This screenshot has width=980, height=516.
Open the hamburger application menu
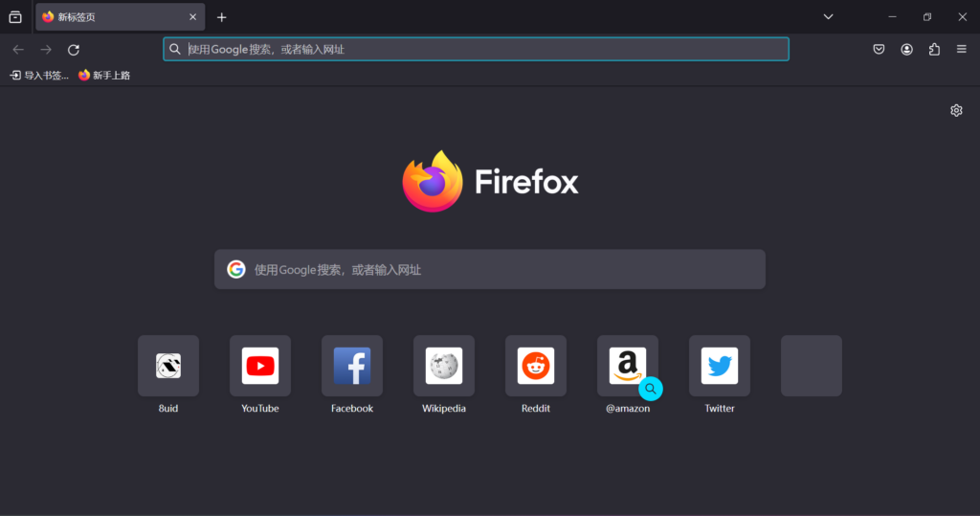pyautogui.click(x=961, y=50)
